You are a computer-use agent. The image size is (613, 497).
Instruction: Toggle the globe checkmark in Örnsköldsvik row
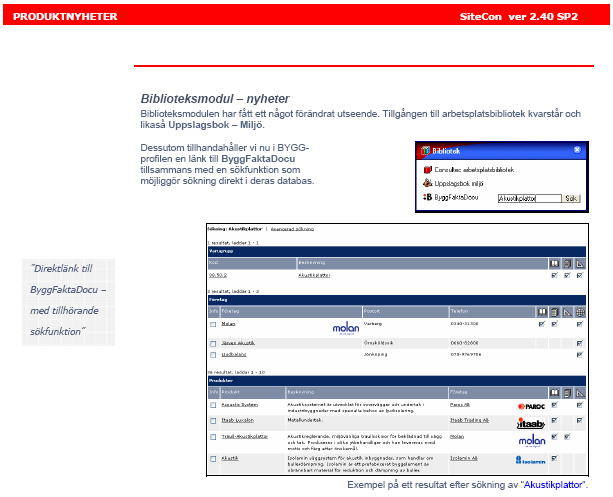tap(580, 343)
